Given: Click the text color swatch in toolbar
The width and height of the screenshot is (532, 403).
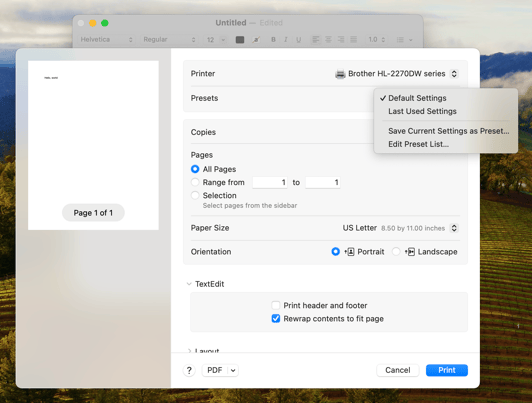Looking at the screenshot, I should coord(240,40).
